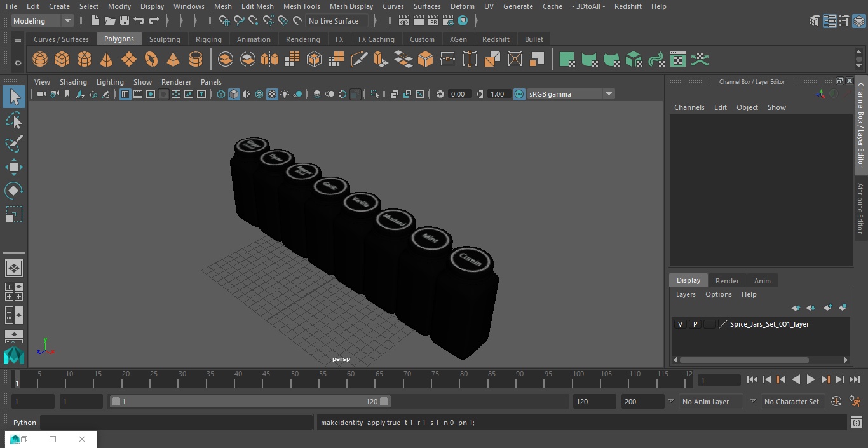
Task: Open the sRGB gamma view transform dropdown
Action: 571,94
